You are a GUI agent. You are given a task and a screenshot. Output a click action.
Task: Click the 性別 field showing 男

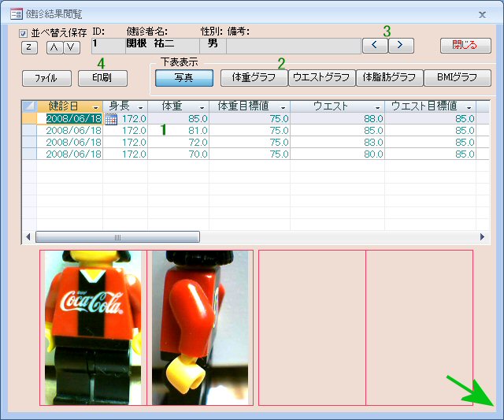coord(213,46)
